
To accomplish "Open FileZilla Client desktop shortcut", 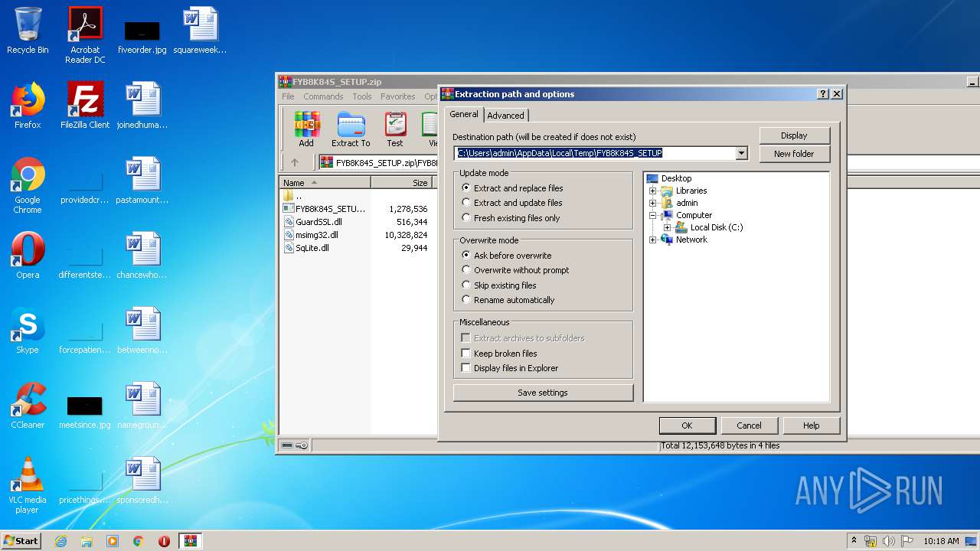I will pos(85,106).
